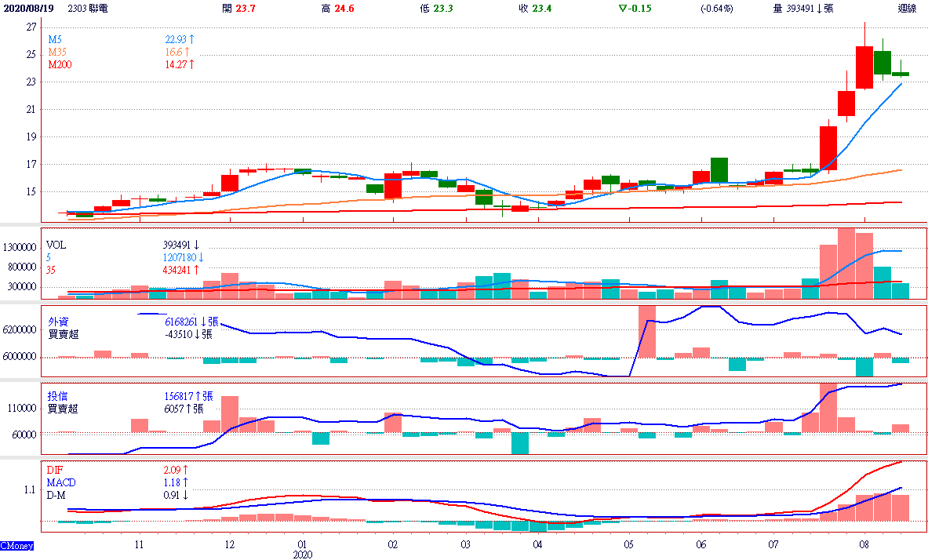Click the D-M histogram label
The width and height of the screenshot is (928, 560).
tap(58, 495)
